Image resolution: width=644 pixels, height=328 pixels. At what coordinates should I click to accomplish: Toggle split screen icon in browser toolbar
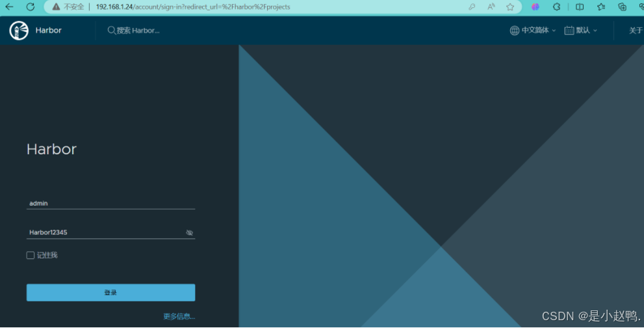click(580, 7)
